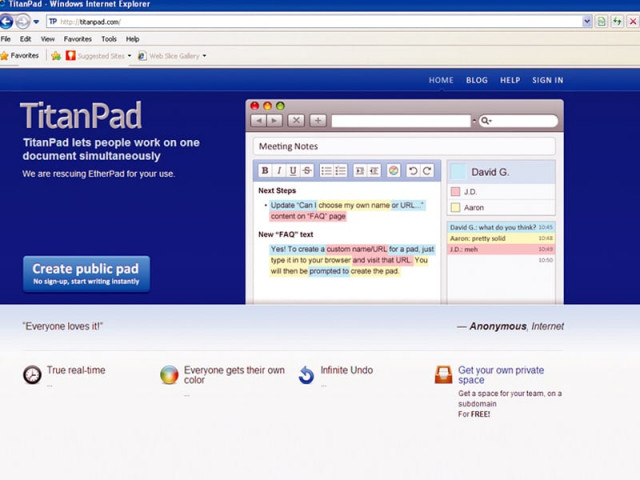Click the bulleted list icon
This screenshot has height=480, width=640.
[326, 171]
